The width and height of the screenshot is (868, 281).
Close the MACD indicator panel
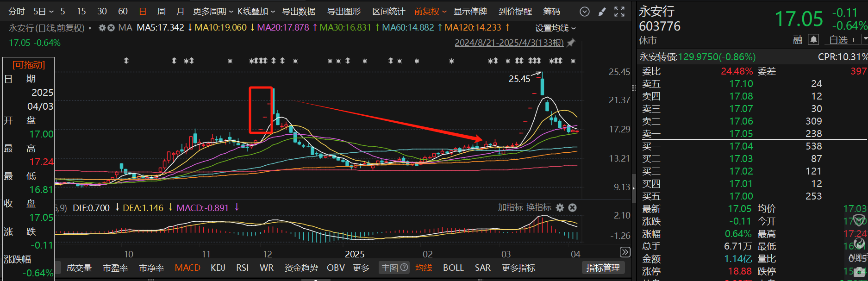(573, 207)
